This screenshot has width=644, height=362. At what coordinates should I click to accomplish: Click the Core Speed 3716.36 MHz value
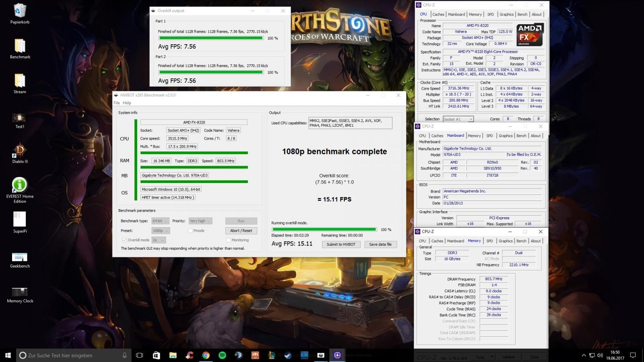point(458,88)
